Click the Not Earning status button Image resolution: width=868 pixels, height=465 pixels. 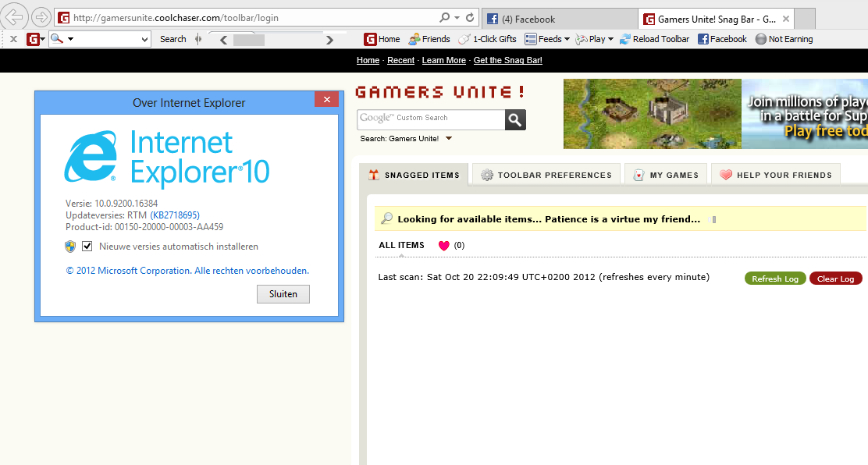[784, 39]
